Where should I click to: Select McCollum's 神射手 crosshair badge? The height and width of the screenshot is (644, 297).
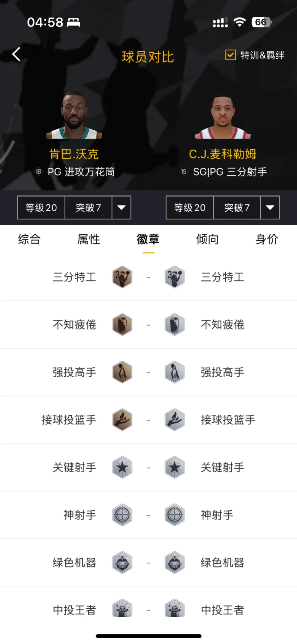coord(174,515)
